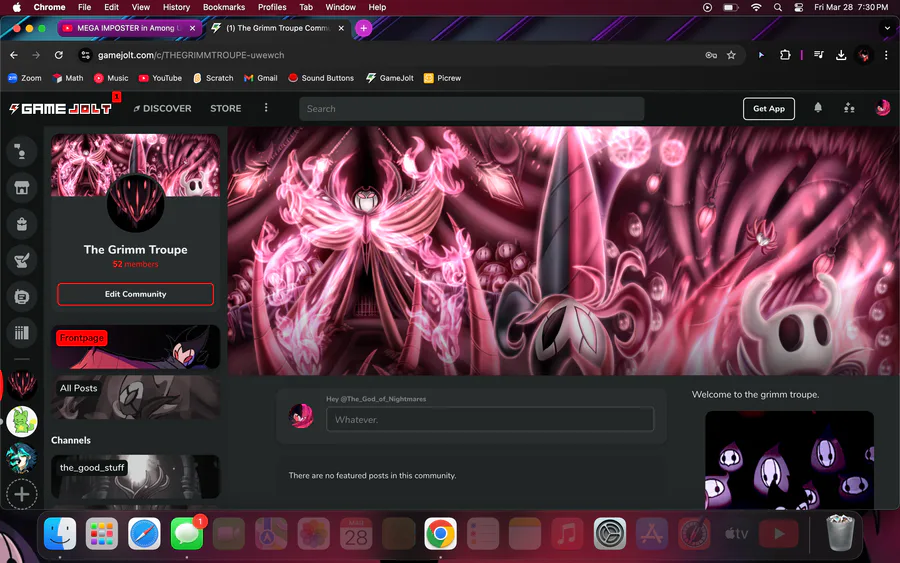Open the Frontpage channel
900x563 pixels.
pos(135,347)
